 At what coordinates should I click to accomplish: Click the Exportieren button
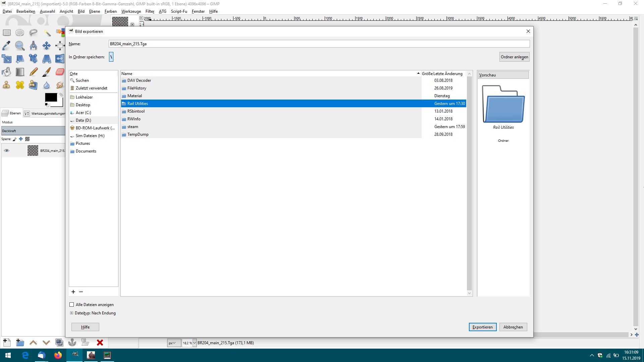point(482,327)
